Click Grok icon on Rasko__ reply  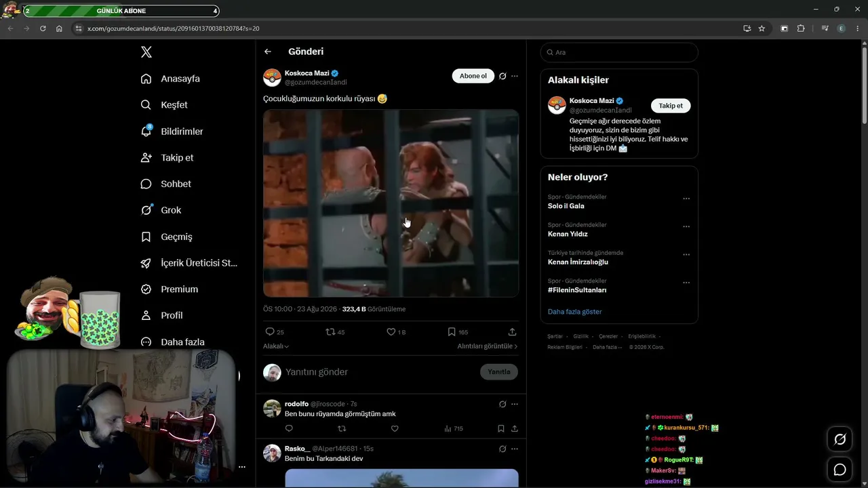point(502,449)
